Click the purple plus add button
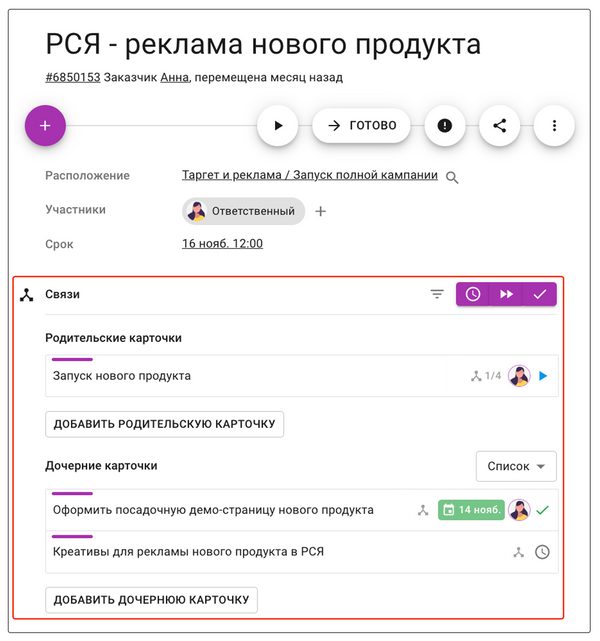 click(x=45, y=126)
